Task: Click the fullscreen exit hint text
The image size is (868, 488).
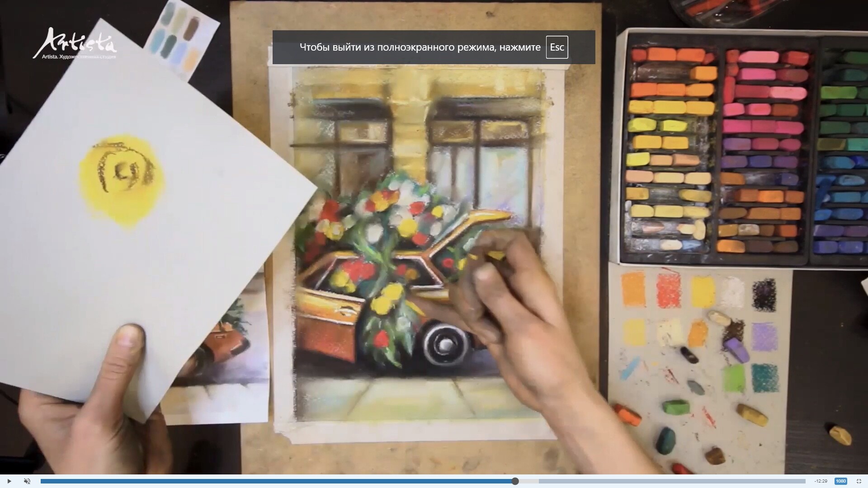Action: [420, 47]
